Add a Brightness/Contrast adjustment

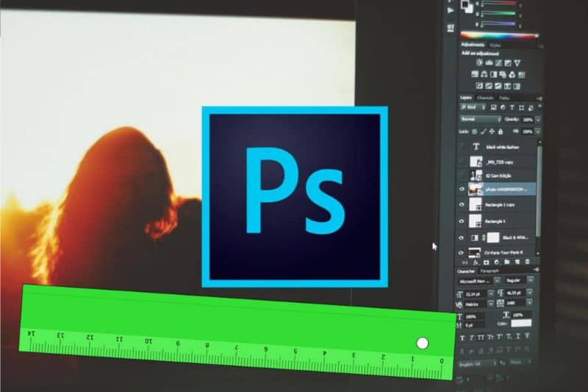point(479,62)
